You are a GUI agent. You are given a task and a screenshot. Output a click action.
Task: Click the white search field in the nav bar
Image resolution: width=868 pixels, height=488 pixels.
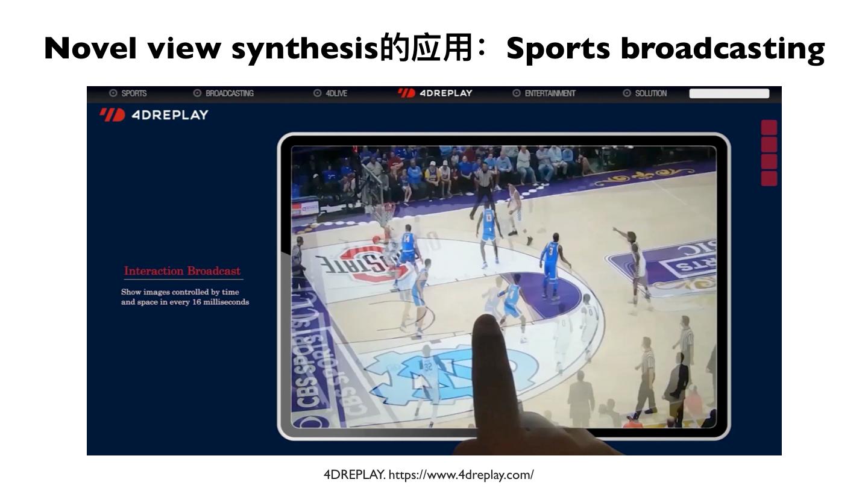click(x=729, y=93)
